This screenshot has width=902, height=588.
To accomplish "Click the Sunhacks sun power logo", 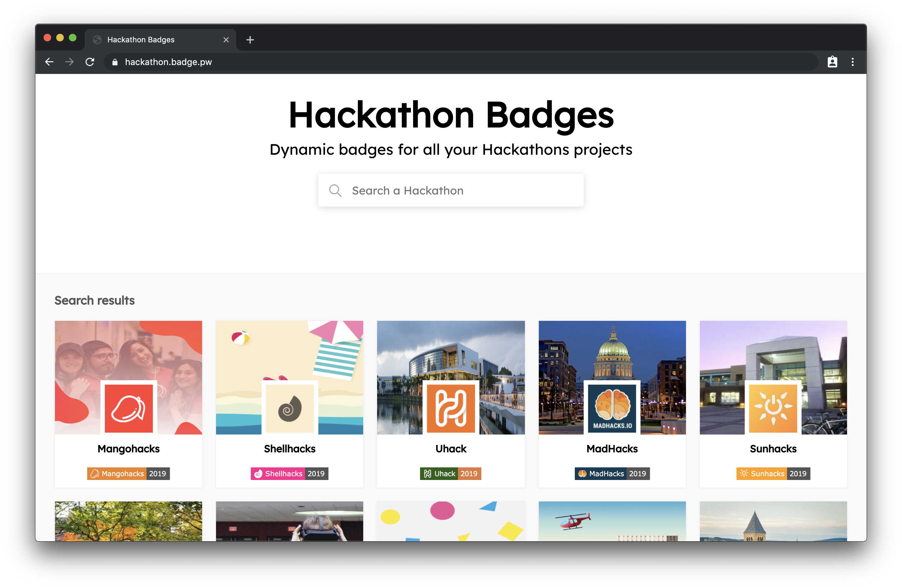I will pyautogui.click(x=773, y=408).
